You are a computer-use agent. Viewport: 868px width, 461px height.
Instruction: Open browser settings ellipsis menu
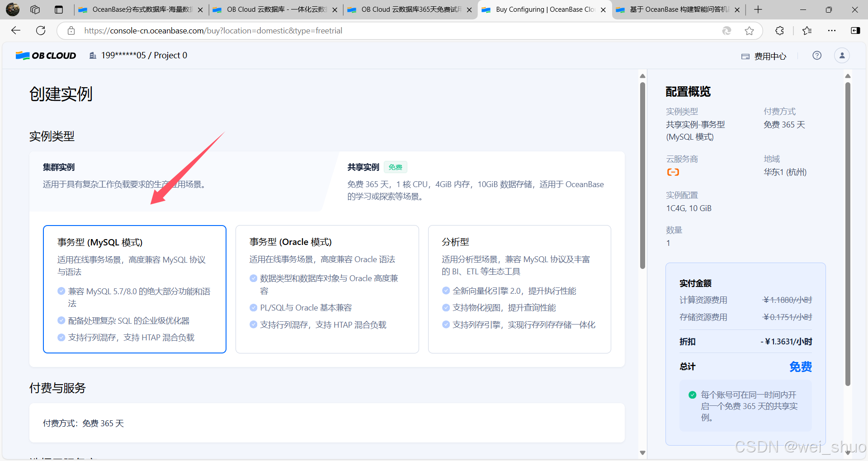coord(831,31)
